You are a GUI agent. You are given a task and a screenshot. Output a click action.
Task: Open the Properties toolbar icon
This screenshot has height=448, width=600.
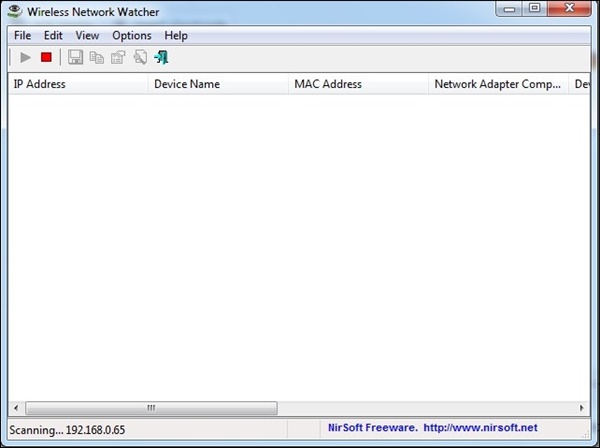click(x=118, y=58)
